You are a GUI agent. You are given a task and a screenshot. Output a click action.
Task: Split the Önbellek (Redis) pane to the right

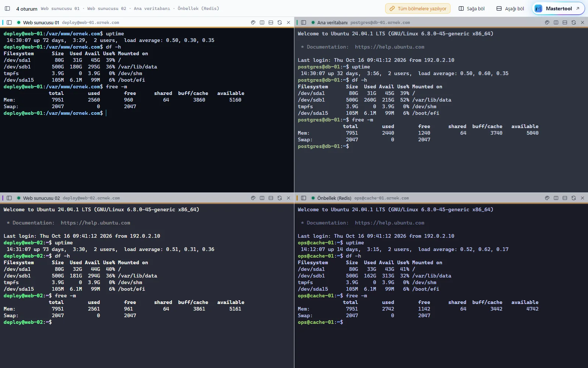[556, 198]
